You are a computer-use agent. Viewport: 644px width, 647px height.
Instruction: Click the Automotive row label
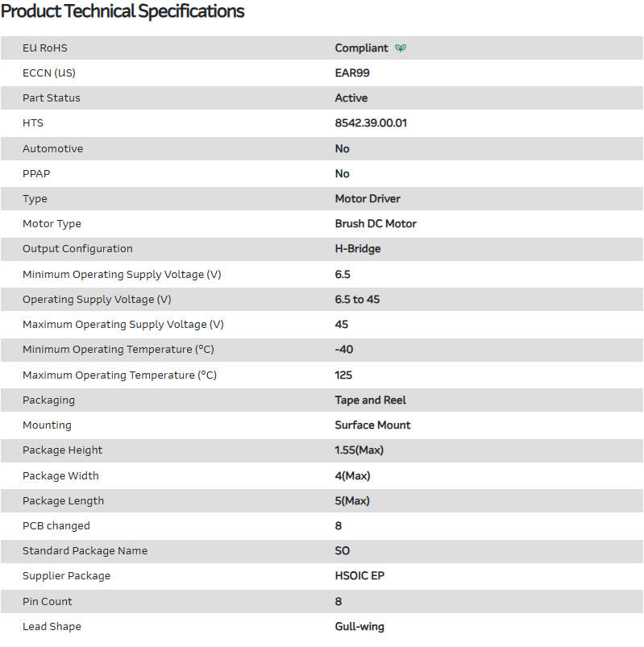point(52,149)
